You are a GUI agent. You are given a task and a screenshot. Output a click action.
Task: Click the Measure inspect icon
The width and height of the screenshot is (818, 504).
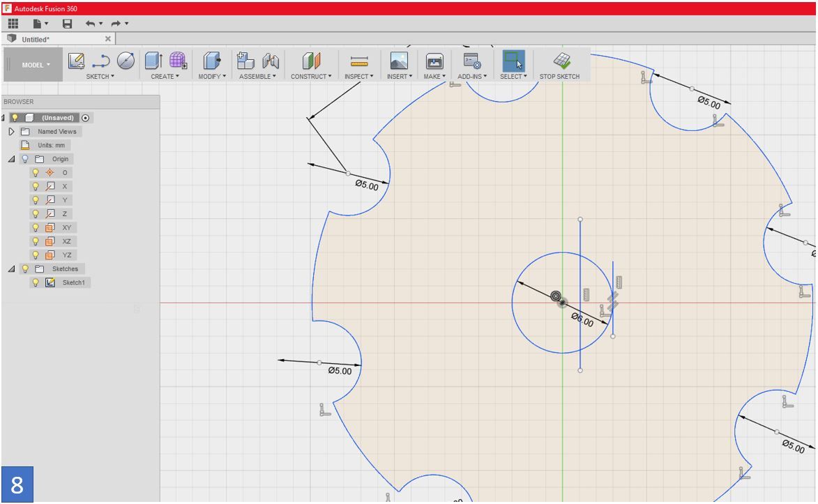359,61
